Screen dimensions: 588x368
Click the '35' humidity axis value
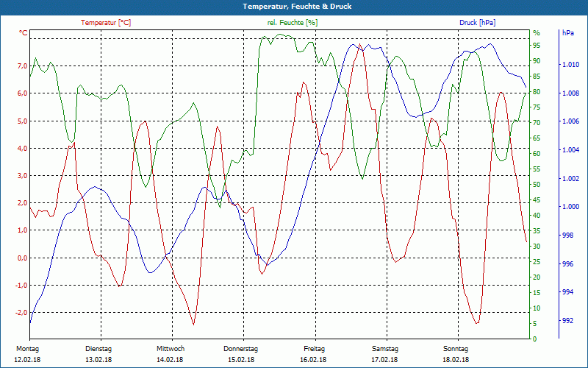537,231
